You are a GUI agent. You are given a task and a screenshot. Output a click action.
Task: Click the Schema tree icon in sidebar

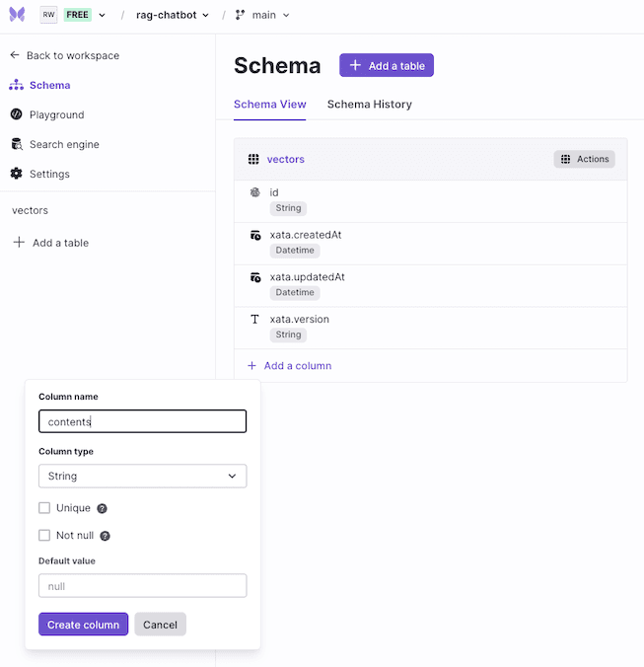pyautogui.click(x=16, y=85)
